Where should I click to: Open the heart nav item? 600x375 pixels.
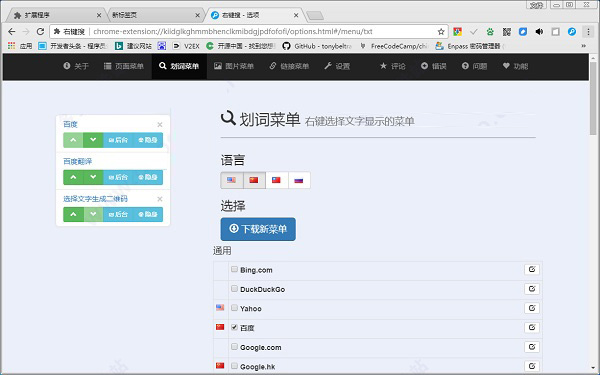tap(515, 66)
